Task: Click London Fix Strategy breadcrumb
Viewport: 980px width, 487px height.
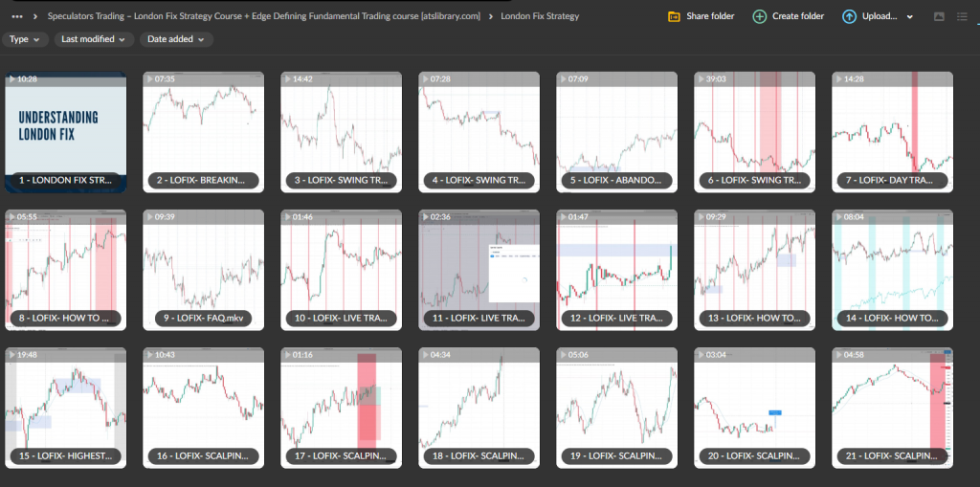Action: point(540,16)
